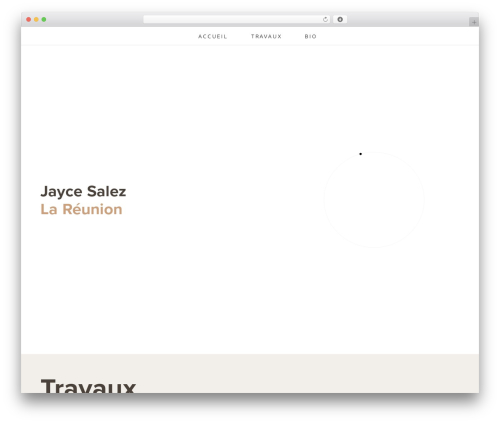The width and height of the screenshot is (500, 423).
Task: Open the extension icon beside address bar
Action: pyautogui.click(x=340, y=20)
